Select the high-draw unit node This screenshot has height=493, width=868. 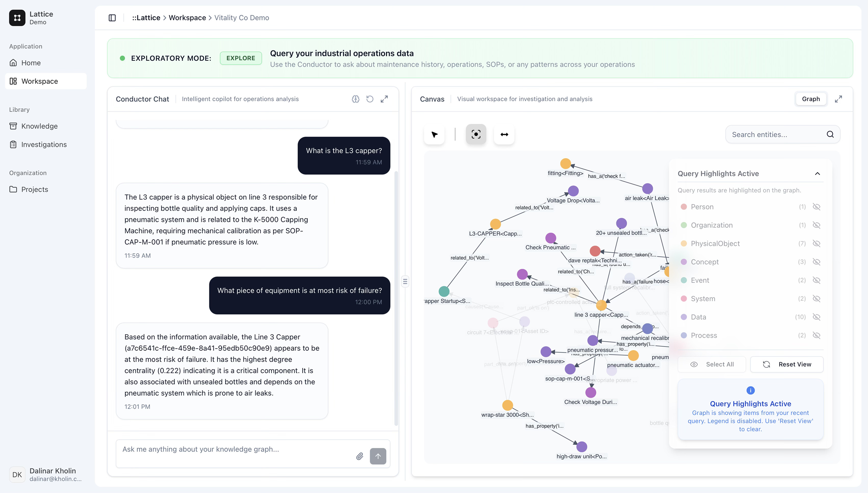pos(582,447)
